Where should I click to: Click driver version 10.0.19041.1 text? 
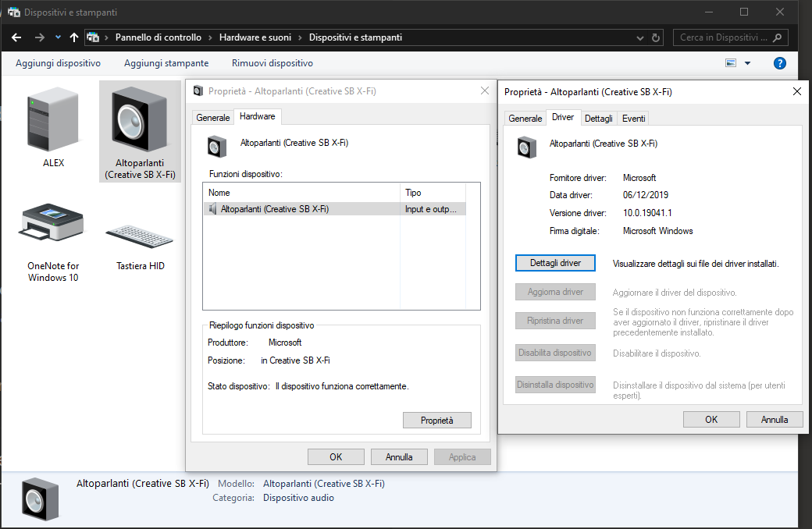(x=647, y=213)
